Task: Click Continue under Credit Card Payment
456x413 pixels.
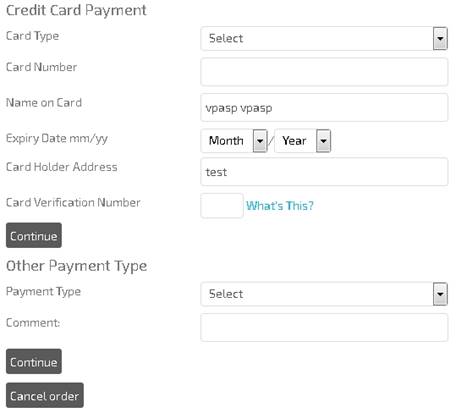Action: tap(34, 235)
